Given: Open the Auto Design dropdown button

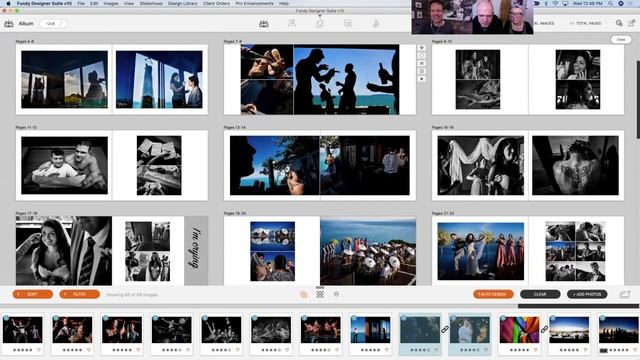Looking at the screenshot, I should (493, 294).
